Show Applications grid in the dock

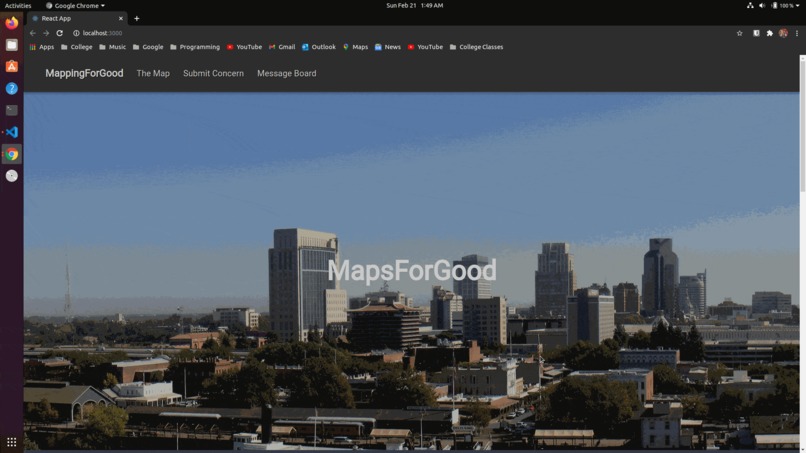(11, 442)
